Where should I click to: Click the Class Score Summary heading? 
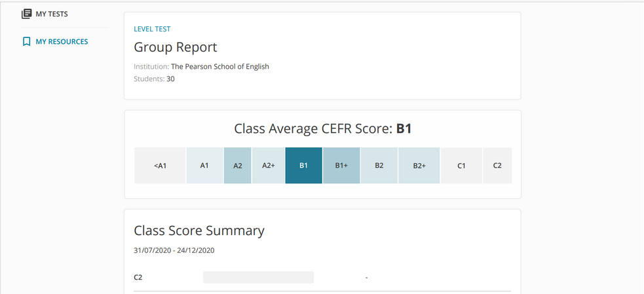(199, 230)
